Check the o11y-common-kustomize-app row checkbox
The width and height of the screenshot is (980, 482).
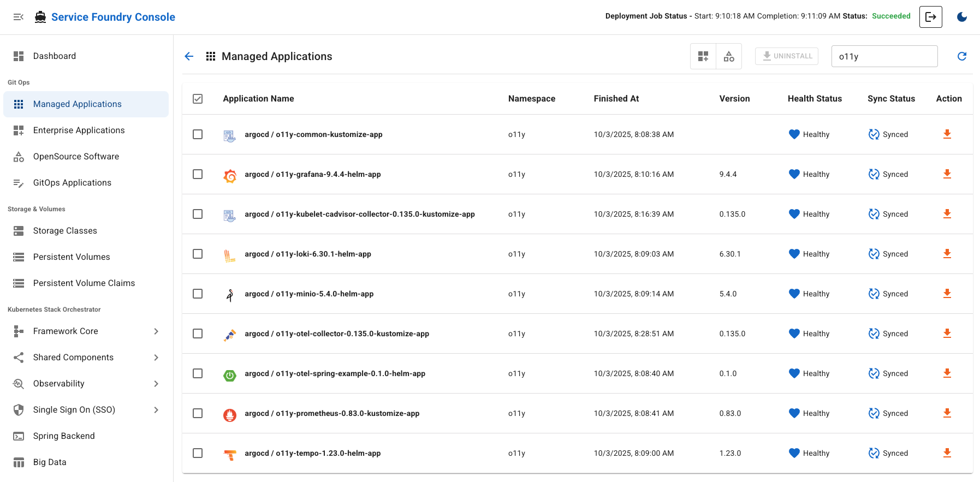pos(198,134)
